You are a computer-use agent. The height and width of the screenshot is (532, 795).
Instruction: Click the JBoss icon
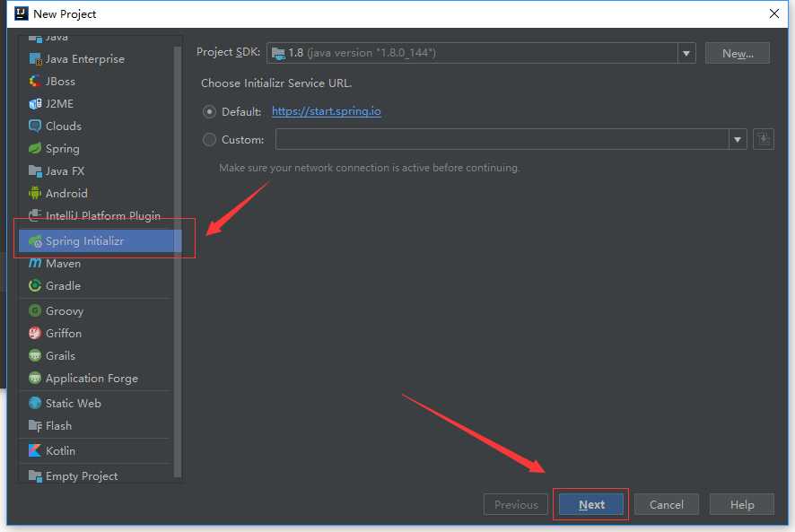pyautogui.click(x=35, y=81)
